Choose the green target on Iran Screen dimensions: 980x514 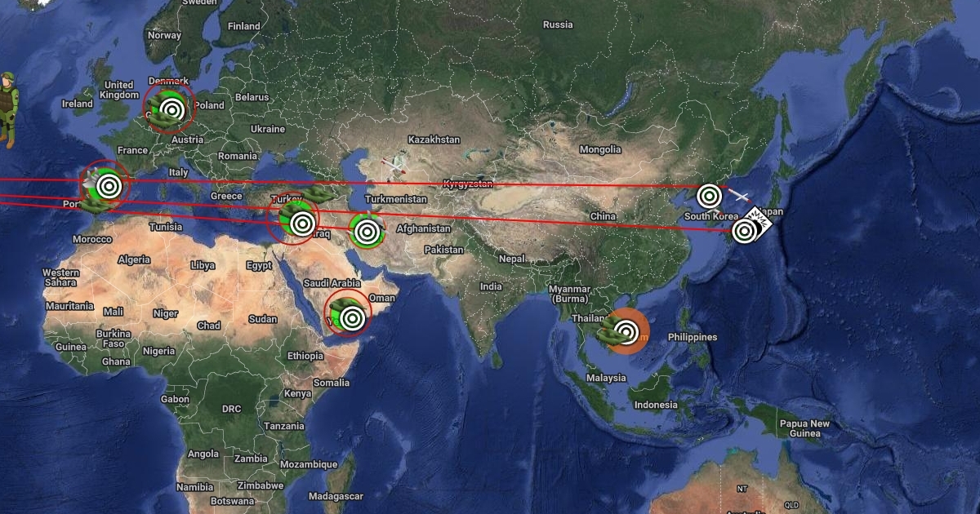pyautogui.click(x=368, y=231)
